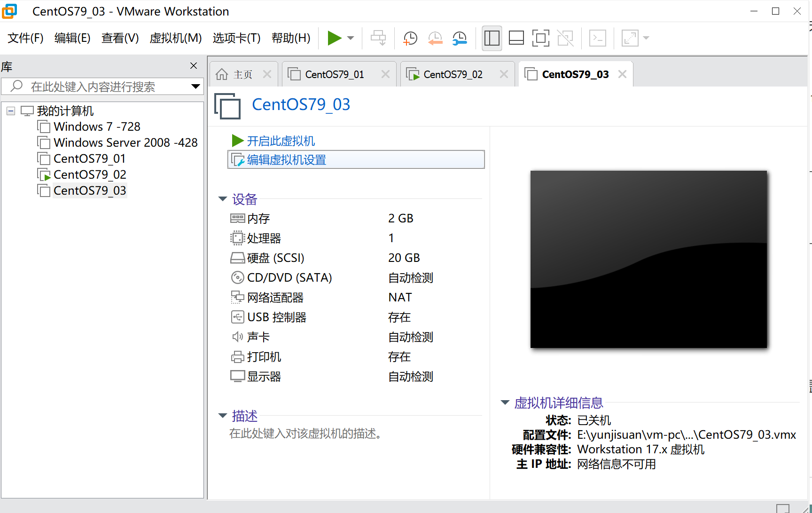
Task: Toggle the library sidebar view icon
Action: [x=492, y=38]
